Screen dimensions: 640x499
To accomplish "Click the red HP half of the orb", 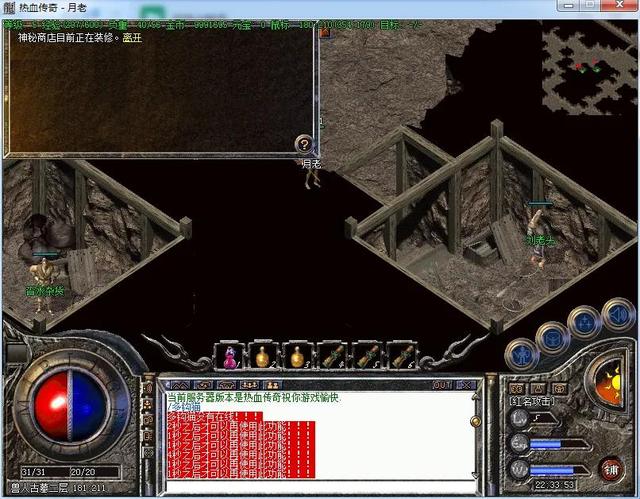I will point(52,406).
